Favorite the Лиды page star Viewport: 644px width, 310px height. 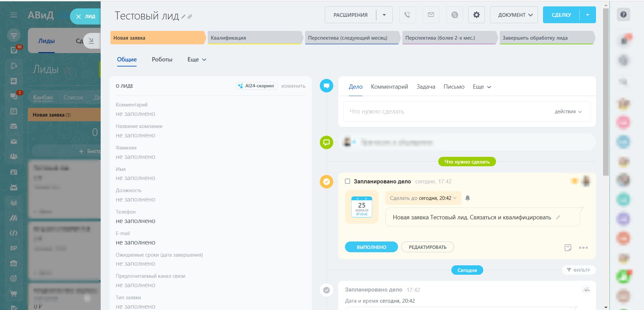tap(67, 70)
